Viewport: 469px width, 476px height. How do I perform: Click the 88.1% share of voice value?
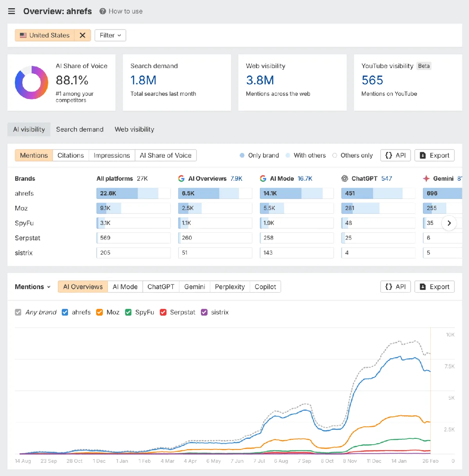[72, 80]
